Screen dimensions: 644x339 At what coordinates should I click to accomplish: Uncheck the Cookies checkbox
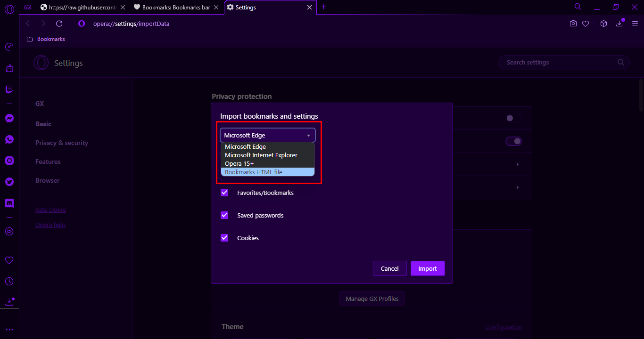tap(224, 238)
